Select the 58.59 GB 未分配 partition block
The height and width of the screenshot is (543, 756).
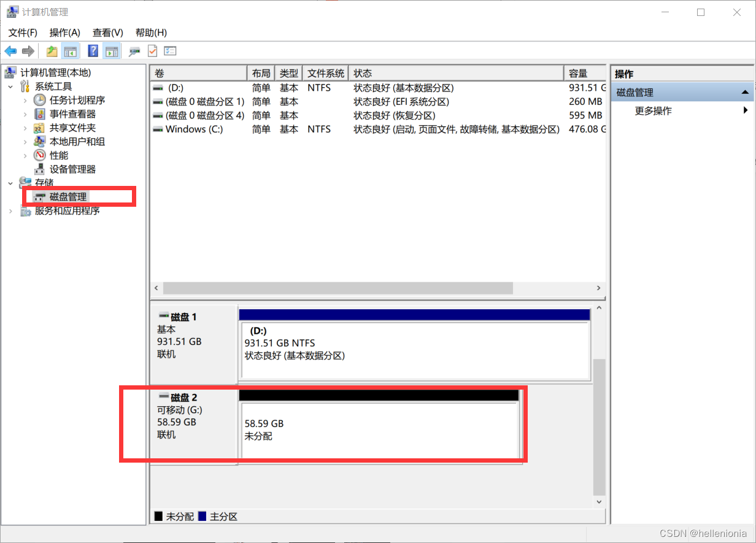379,430
